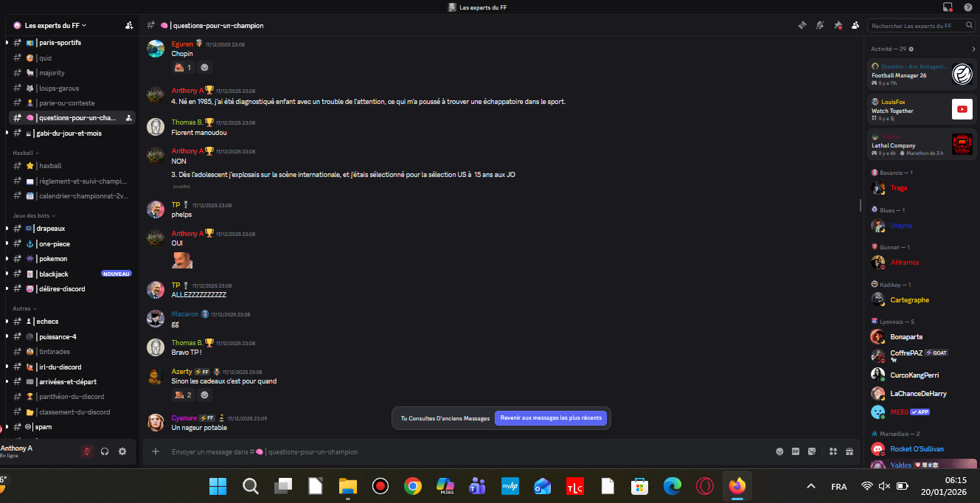Collapse the Jeux des bots category
The width and height of the screenshot is (980, 503).
pyautogui.click(x=33, y=215)
